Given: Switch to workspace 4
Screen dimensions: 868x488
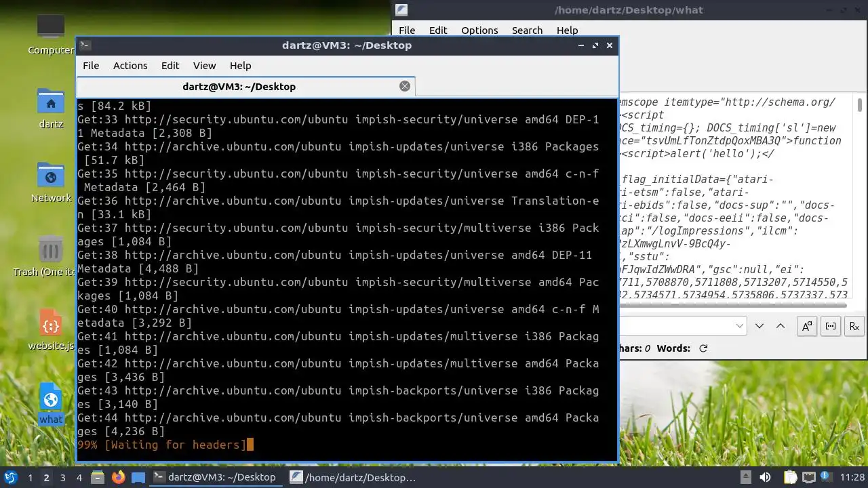Looking at the screenshot, I should point(79,477).
